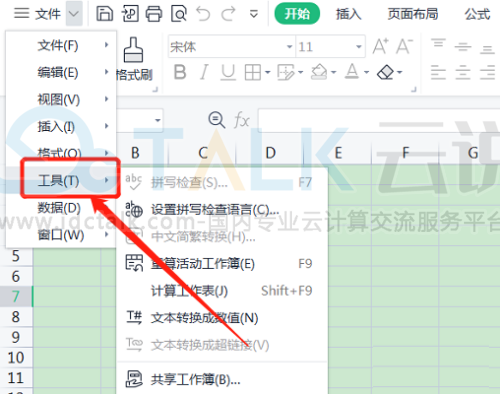Screen dimensions: 500x394
Task: Click Bottom Align icon
Action: [487, 49]
